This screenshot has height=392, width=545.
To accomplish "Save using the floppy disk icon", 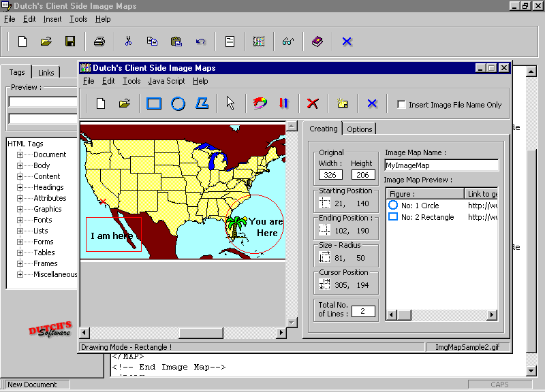I will [x=70, y=42].
